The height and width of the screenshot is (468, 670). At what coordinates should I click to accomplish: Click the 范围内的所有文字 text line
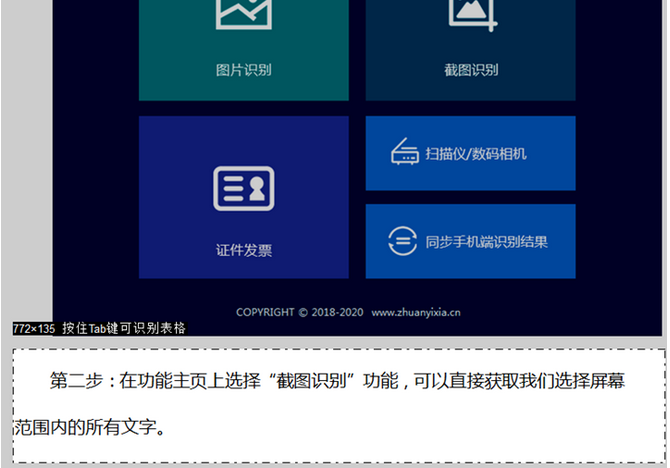coord(89,427)
